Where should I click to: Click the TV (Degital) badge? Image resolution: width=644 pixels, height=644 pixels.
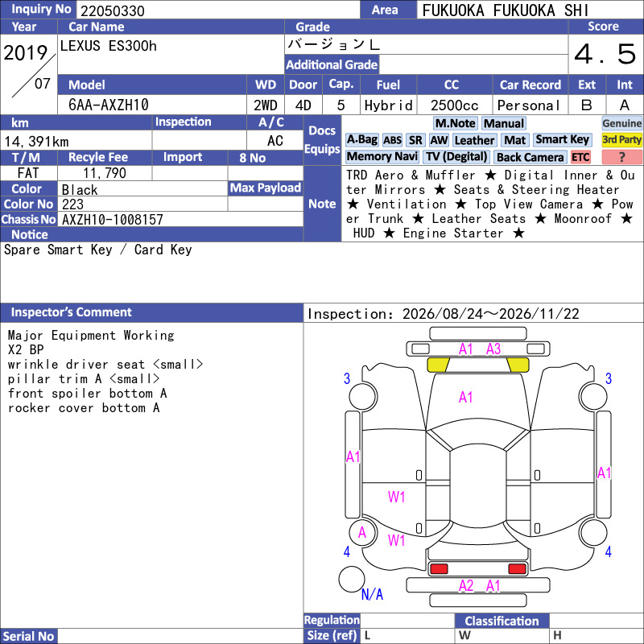point(456,156)
